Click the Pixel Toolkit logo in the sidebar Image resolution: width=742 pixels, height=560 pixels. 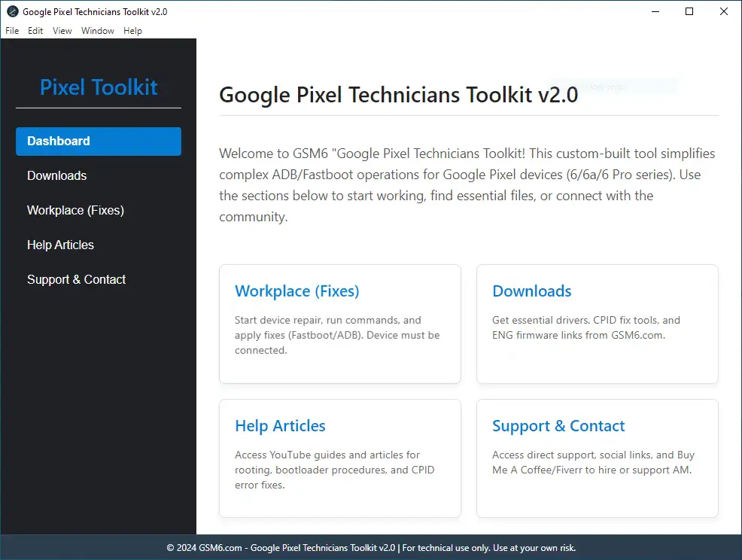point(98,87)
